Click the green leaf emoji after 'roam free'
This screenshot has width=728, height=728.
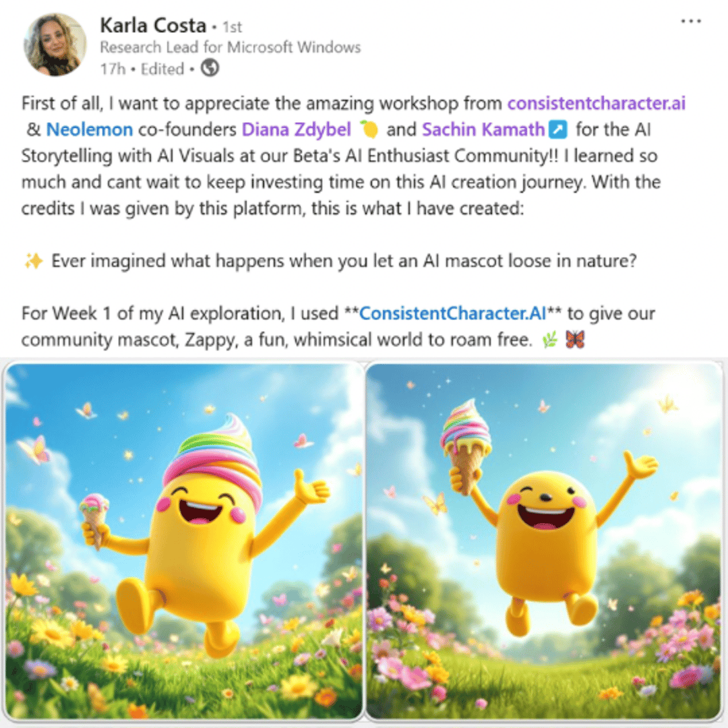pyautogui.click(x=550, y=340)
